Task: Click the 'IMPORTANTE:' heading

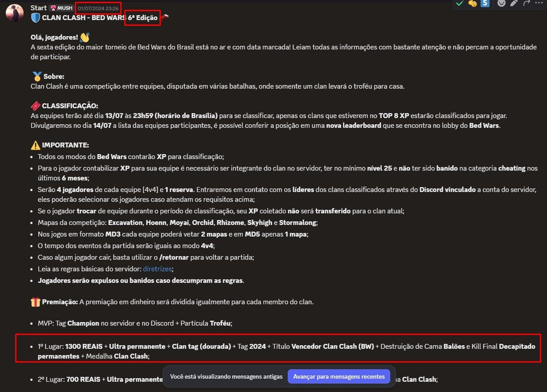Action: (x=65, y=145)
